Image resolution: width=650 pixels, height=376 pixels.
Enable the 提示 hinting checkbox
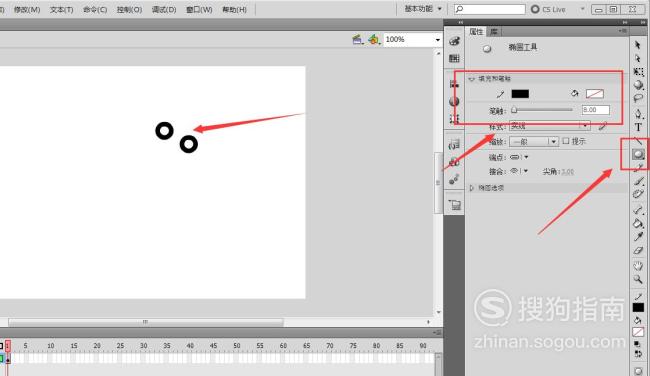tap(566, 141)
